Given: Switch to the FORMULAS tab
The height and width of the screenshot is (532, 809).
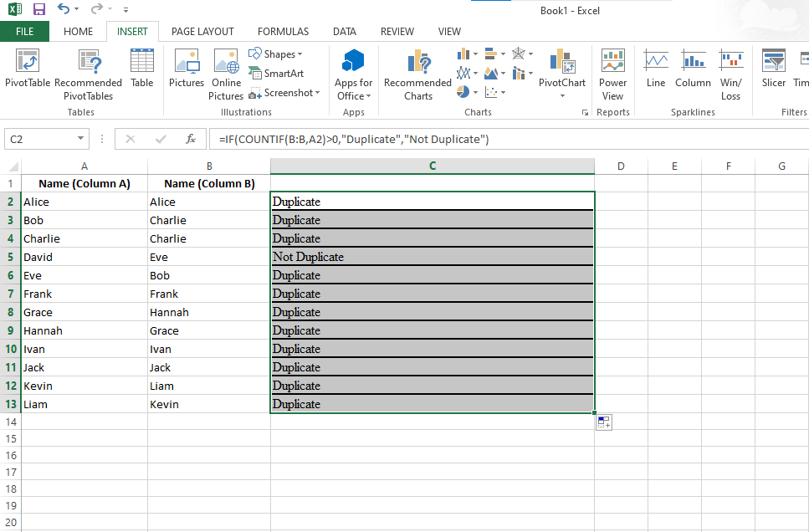Looking at the screenshot, I should [x=283, y=32].
